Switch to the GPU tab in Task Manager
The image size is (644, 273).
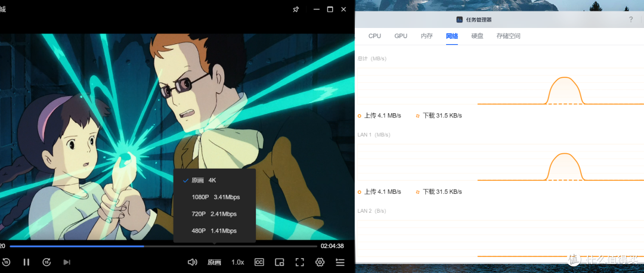tap(401, 36)
